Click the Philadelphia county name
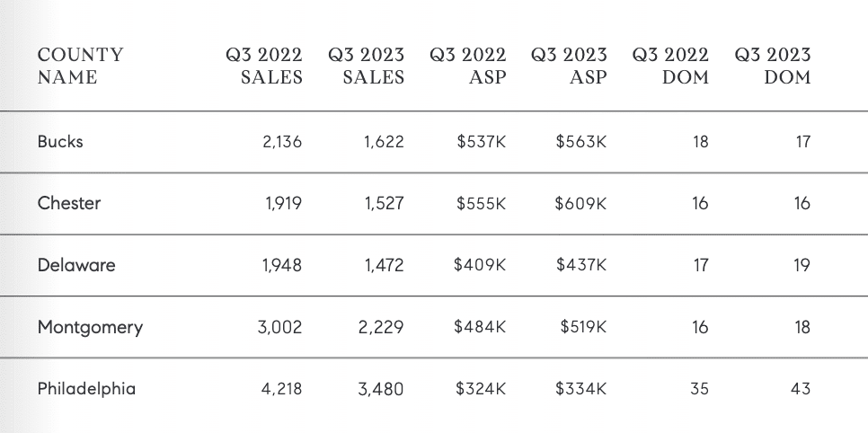 (x=86, y=389)
